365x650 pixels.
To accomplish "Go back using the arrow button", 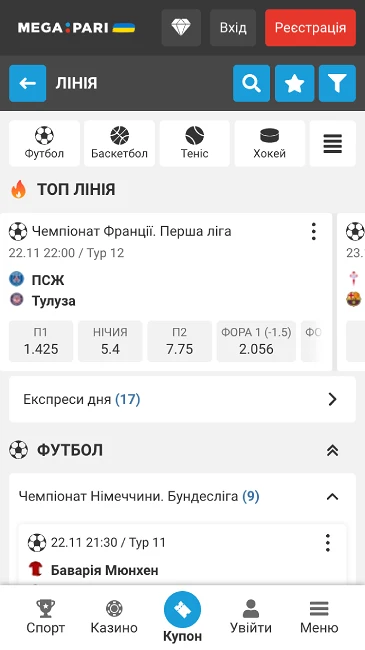I will pyautogui.click(x=27, y=83).
